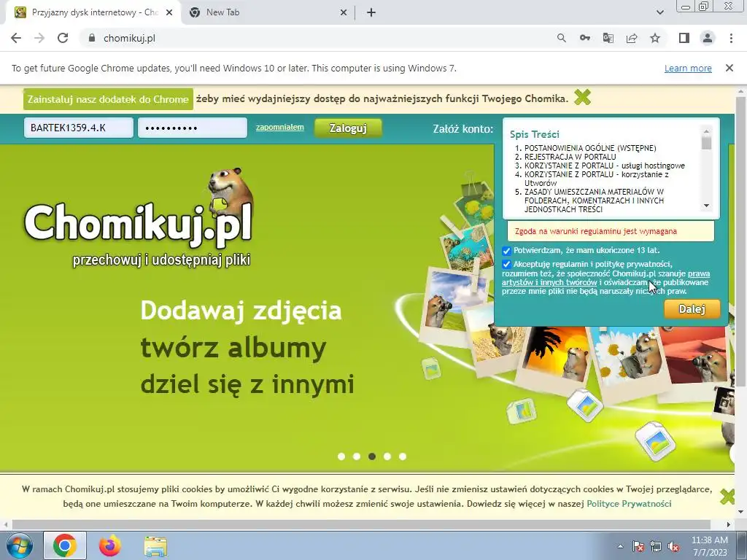Open the address bar zoom/search icon

(x=562, y=38)
